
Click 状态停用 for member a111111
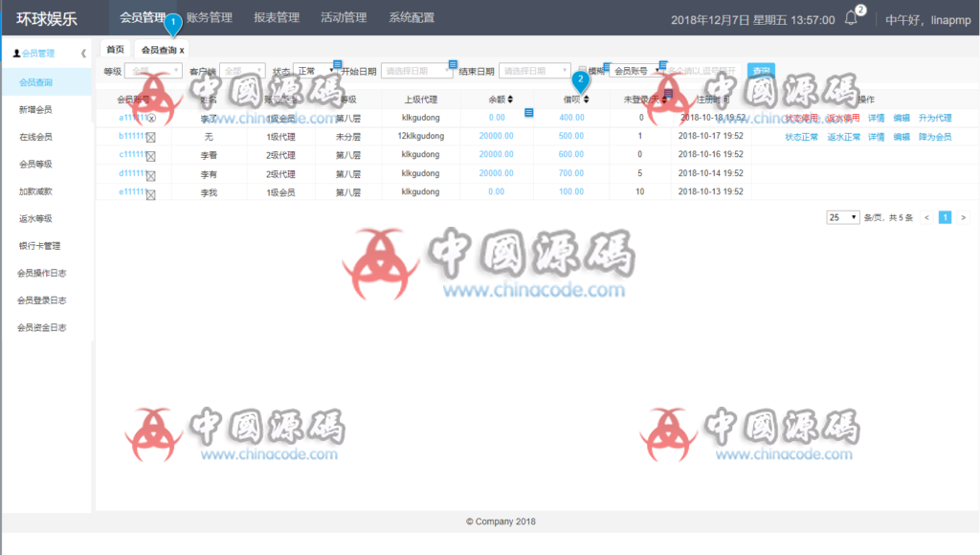tap(801, 118)
